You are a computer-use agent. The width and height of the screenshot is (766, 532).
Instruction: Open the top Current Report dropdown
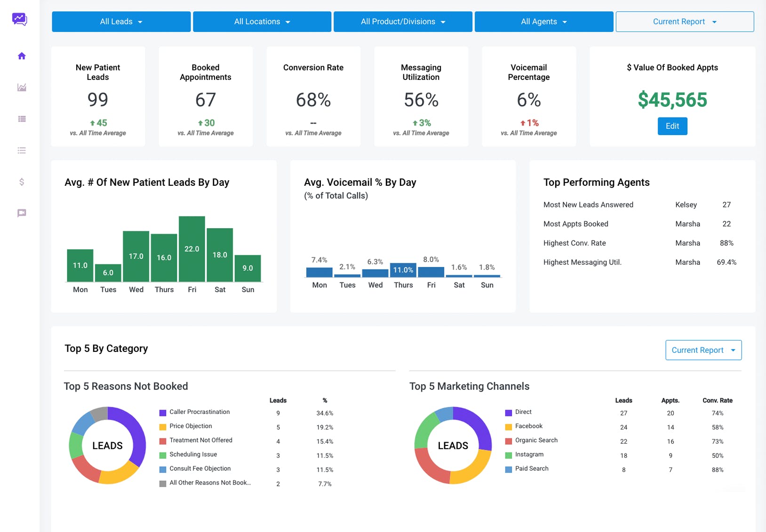(x=685, y=22)
